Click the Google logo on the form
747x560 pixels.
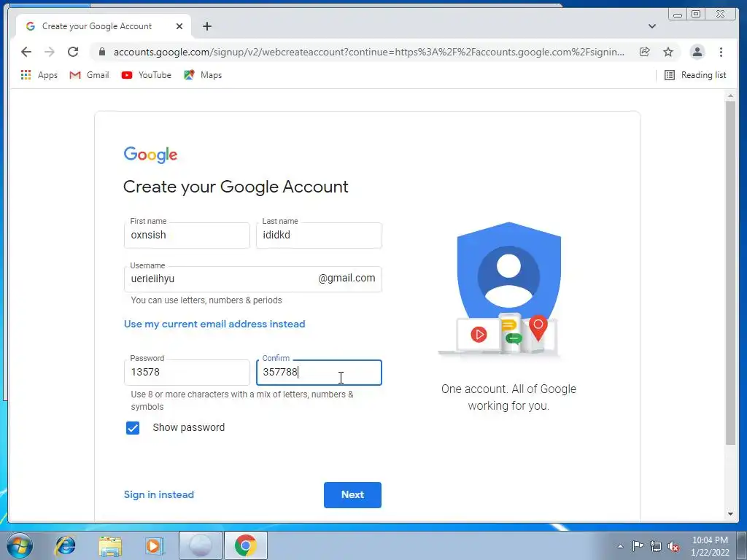pyautogui.click(x=150, y=155)
